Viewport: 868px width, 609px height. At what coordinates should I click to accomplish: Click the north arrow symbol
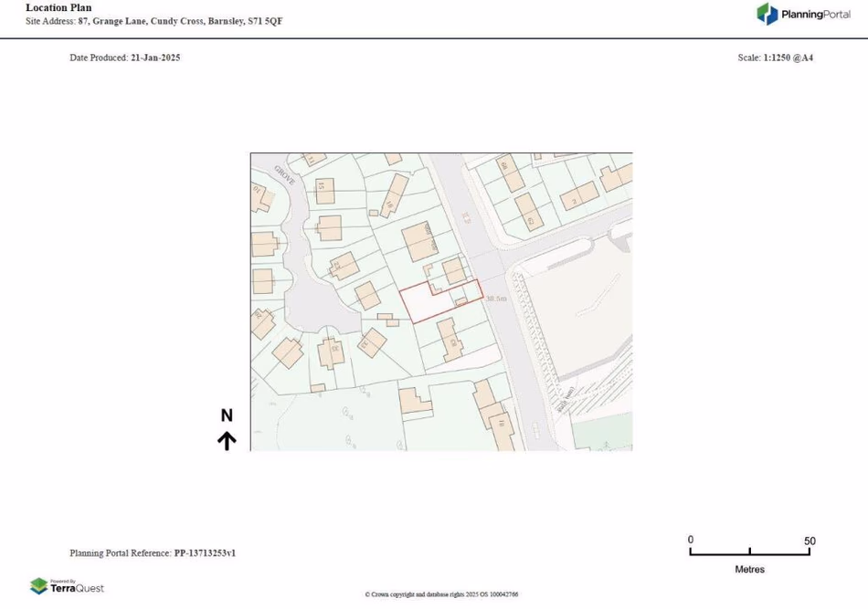click(226, 442)
